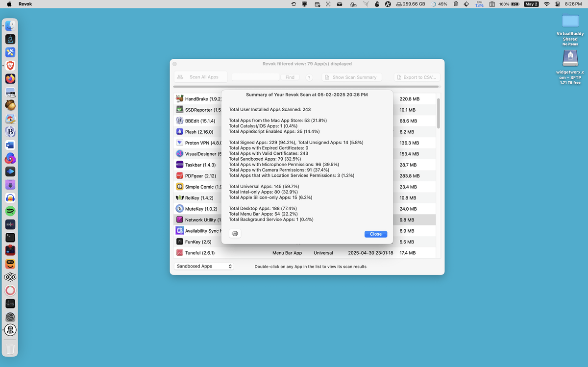Click the Plash app icon in the list

pyautogui.click(x=180, y=132)
